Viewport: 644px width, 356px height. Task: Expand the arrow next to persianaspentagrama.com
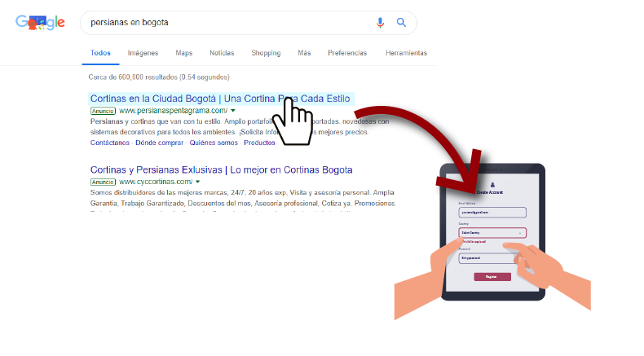pyautogui.click(x=233, y=111)
